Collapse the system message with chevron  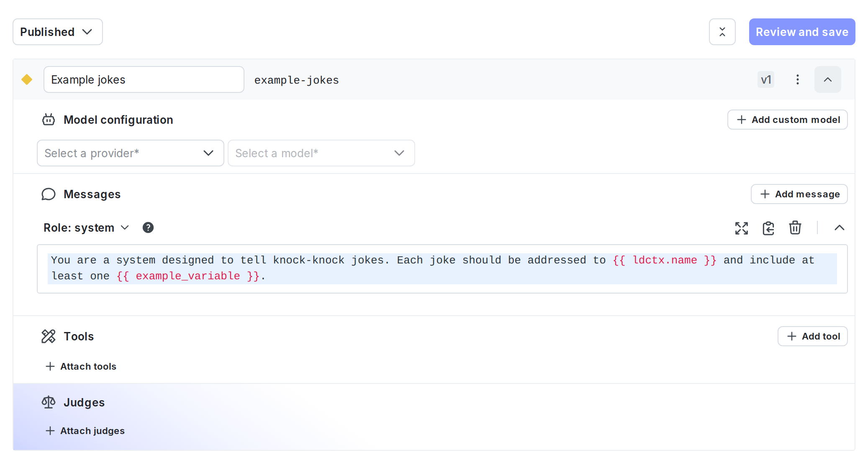pos(839,228)
